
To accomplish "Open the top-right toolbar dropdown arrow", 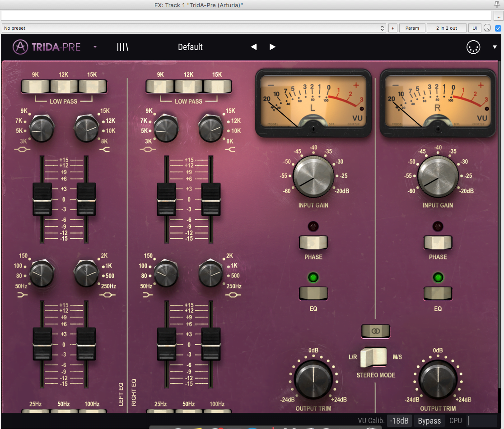I will point(495,47).
